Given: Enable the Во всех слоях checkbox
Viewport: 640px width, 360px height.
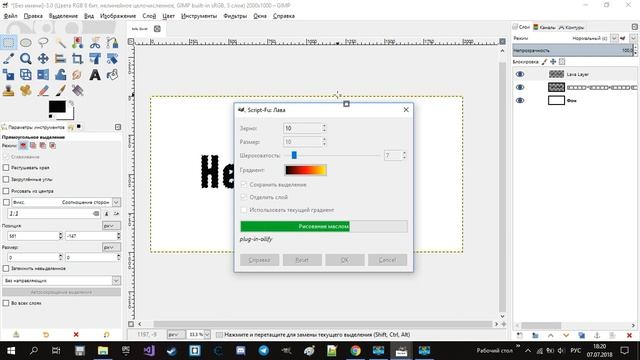Looking at the screenshot, I should tap(6, 303).
